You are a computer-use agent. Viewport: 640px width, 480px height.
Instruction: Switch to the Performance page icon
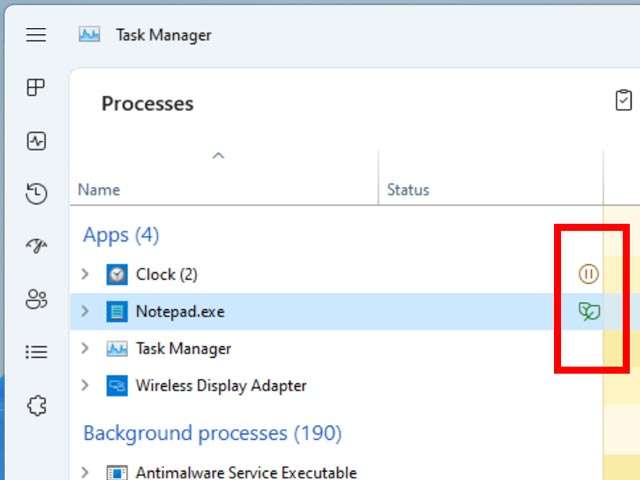36,141
